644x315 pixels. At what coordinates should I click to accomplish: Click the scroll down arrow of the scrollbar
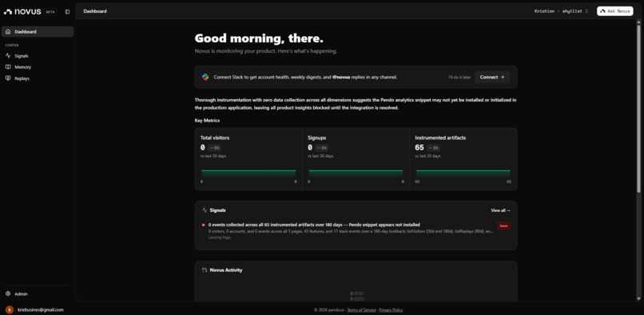click(x=638, y=299)
